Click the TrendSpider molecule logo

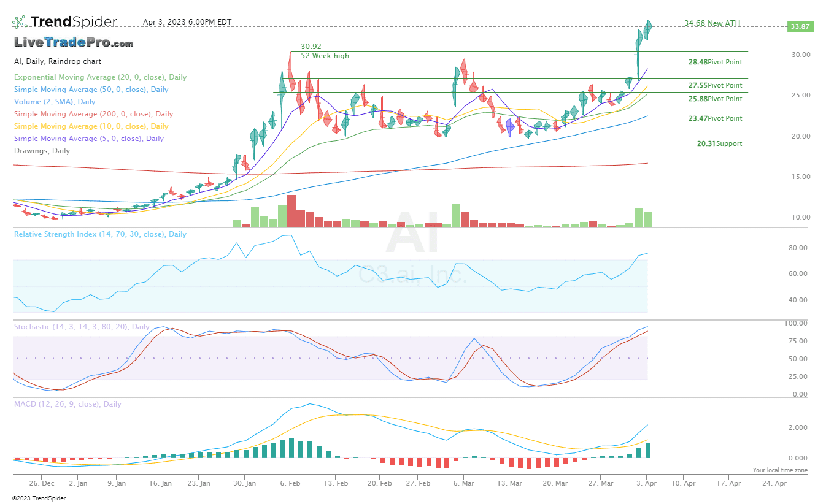[x=19, y=20]
